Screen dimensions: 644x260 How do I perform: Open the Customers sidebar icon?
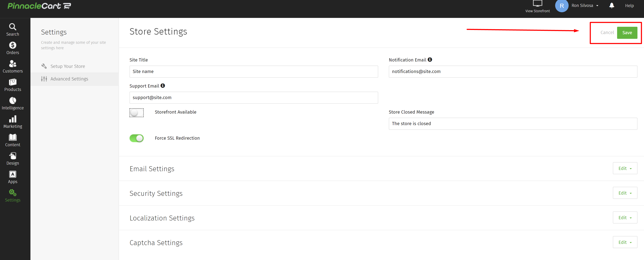[13, 64]
